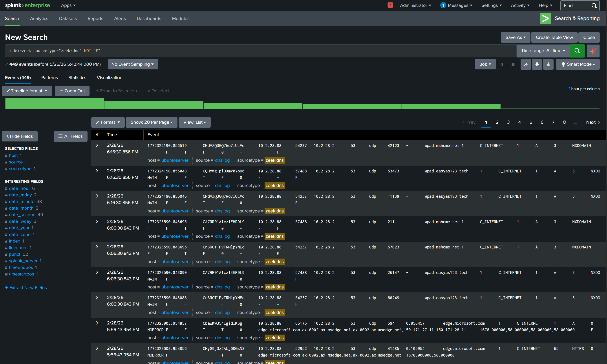Click the Splunk enterprise logo
Image resolution: width=607 pixels, height=364 pixels.
pos(27,5)
